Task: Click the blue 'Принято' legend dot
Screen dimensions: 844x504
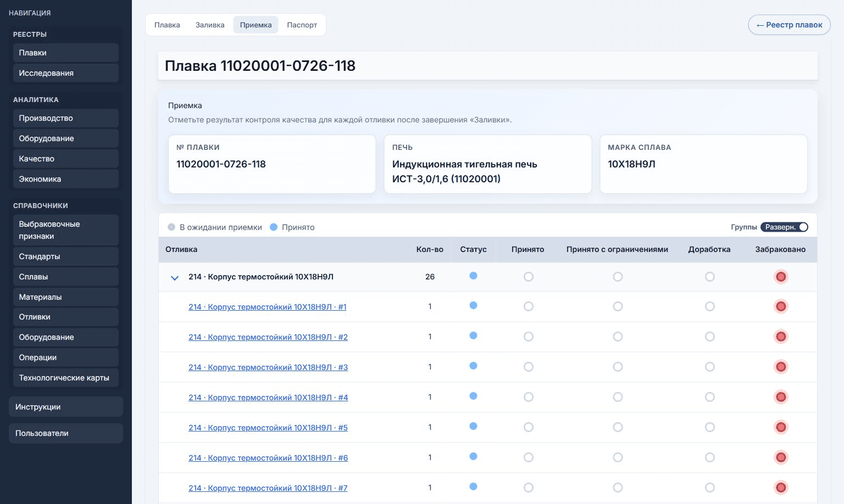Action: tap(274, 227)
